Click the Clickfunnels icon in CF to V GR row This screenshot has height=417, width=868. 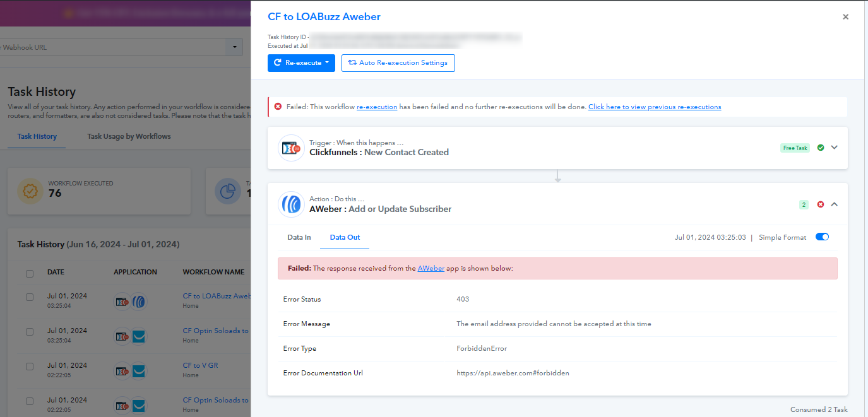click(122, 371)
